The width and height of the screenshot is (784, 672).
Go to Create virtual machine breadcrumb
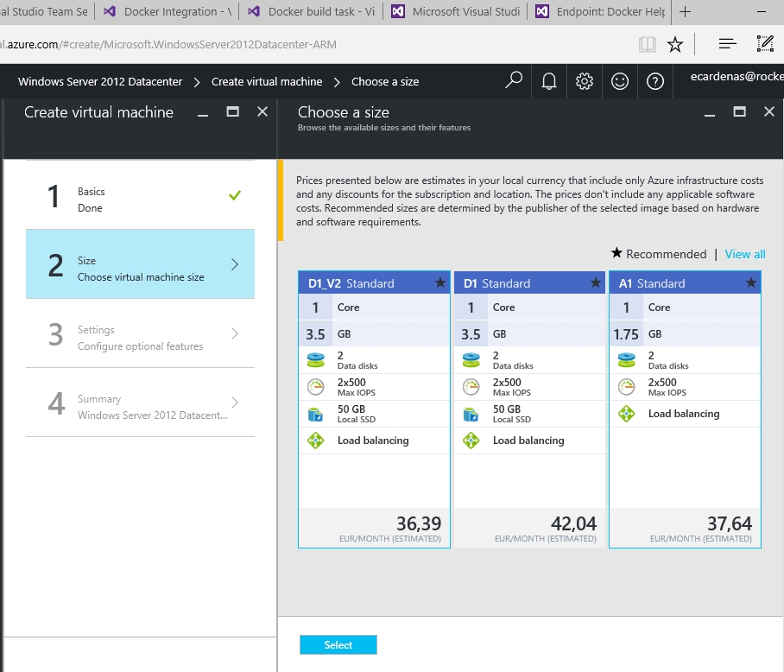tap(267, 81)
